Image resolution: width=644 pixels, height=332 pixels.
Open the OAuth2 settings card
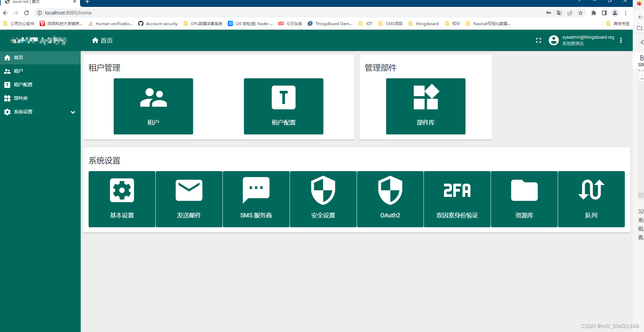coord(390,199)
